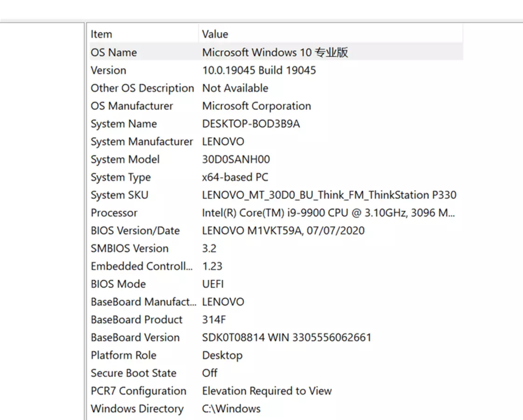
Task: Select the Secure Boot State row
Action: [133, 373]
